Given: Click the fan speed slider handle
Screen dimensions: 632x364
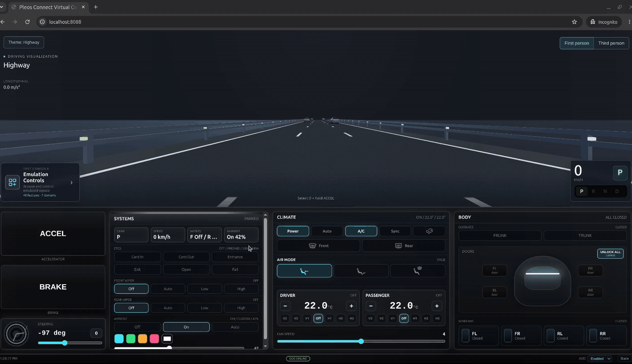Looking at the screenshot, I should pos(361,341).
